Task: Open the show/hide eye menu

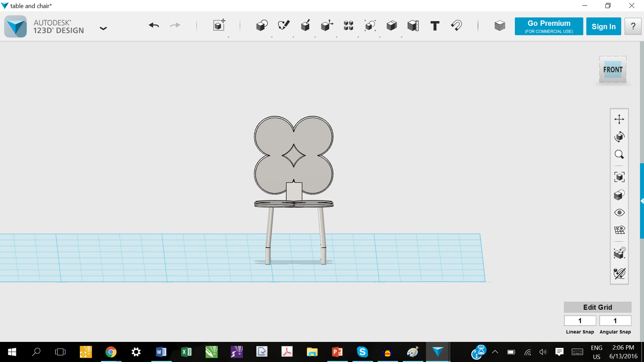Action: point(619,212)
